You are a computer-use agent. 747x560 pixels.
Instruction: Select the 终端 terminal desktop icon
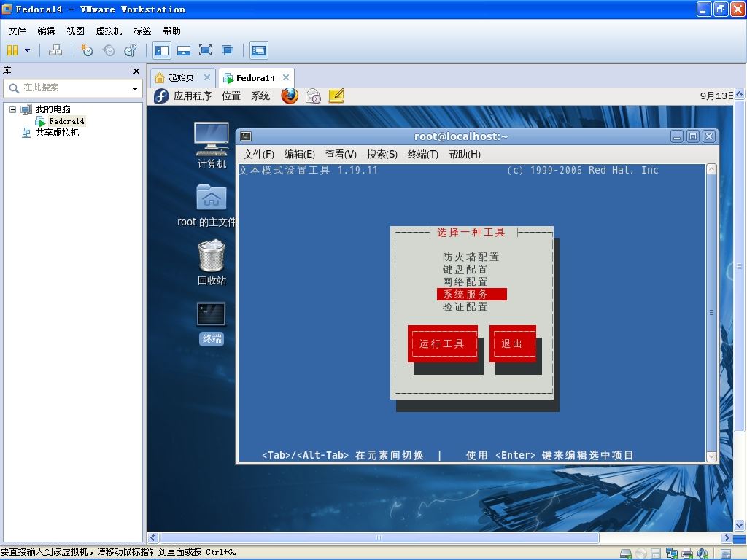click(x=212, y=323)
